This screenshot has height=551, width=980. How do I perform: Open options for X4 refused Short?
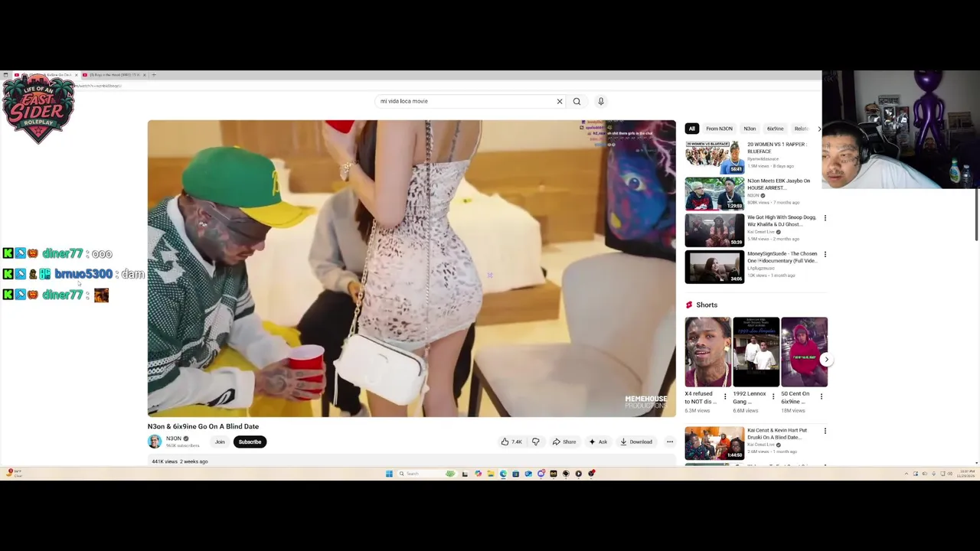pyautogui.click(x=725, y=396)
